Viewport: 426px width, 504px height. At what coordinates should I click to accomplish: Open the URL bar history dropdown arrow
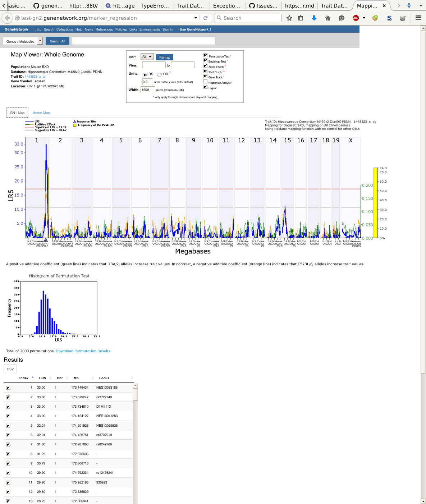click(x=196, y=18)
